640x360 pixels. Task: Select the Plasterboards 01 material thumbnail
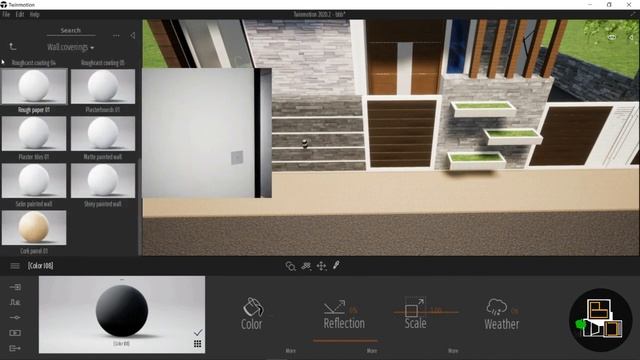[x=103, y=86]
